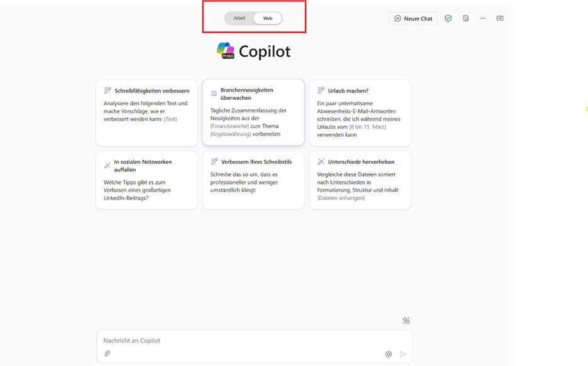
Task: Select Verbessern Ihres Schreibstils prompt card
Action: coord(253,180)
